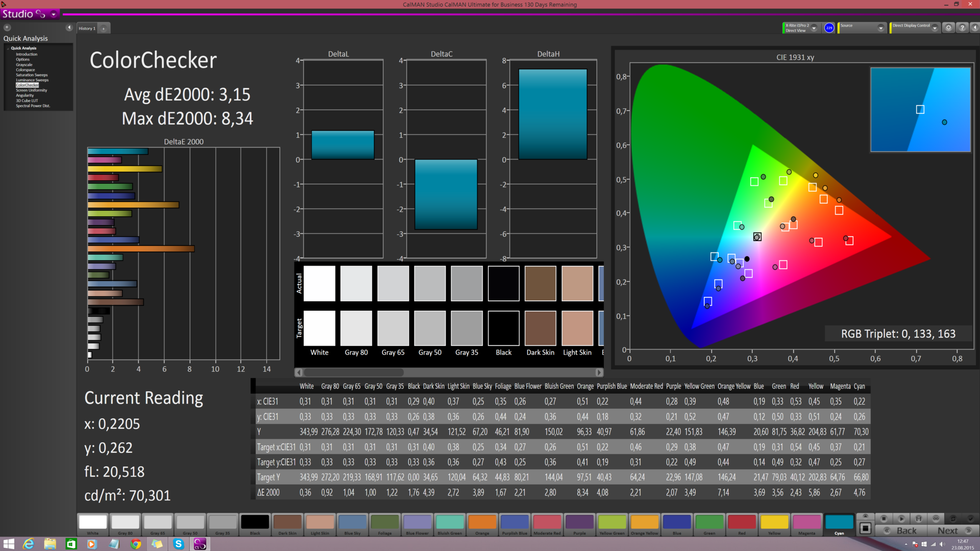Add a new history tab with plus
Image resolution: width=980 pixels, height=551 pixels.
(x=104, y=29)
